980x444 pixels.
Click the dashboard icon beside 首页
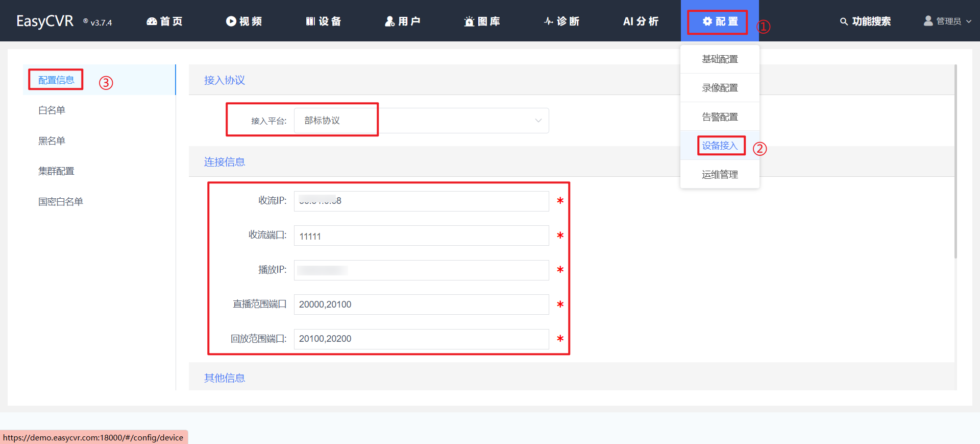(152, 21)
